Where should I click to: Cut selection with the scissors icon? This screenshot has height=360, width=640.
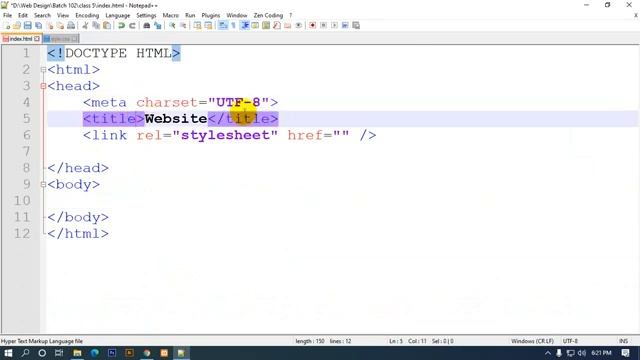point(85,25)
